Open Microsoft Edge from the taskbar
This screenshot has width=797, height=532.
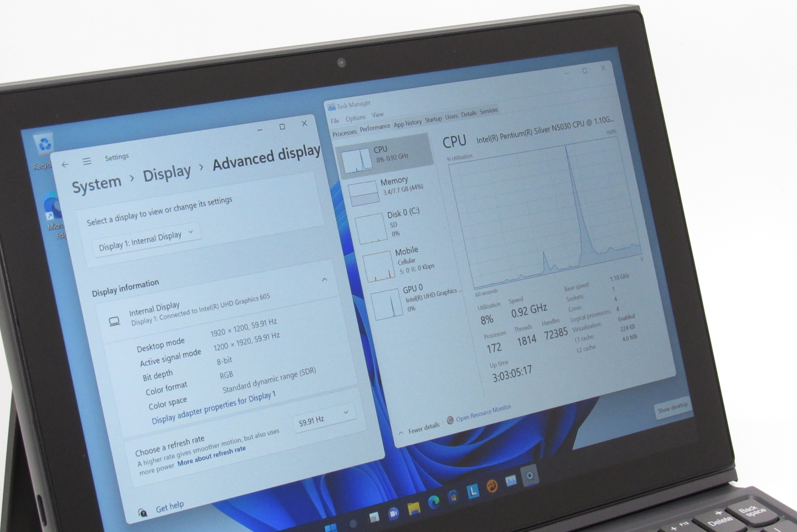(x=434, y=502)
